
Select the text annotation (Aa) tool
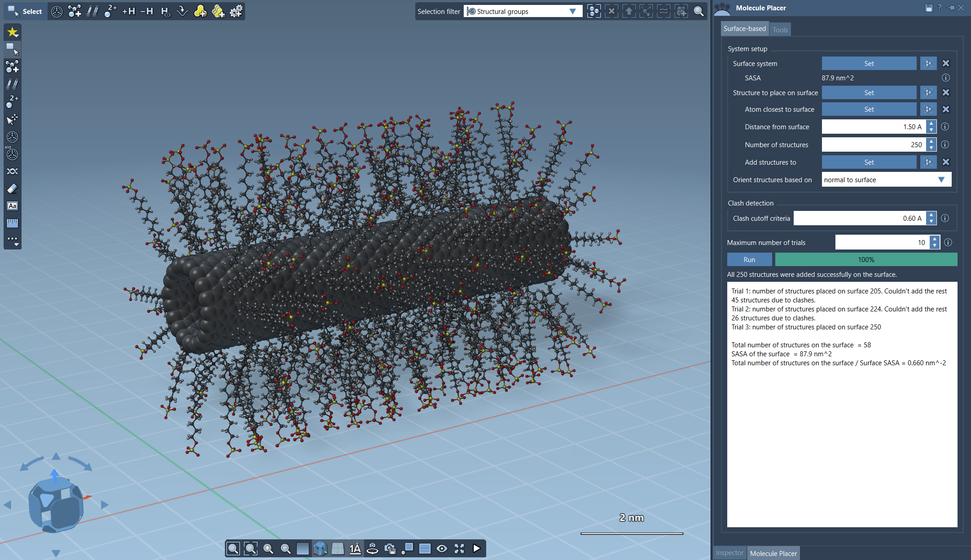pyautogui.click(x=12, y=206)
